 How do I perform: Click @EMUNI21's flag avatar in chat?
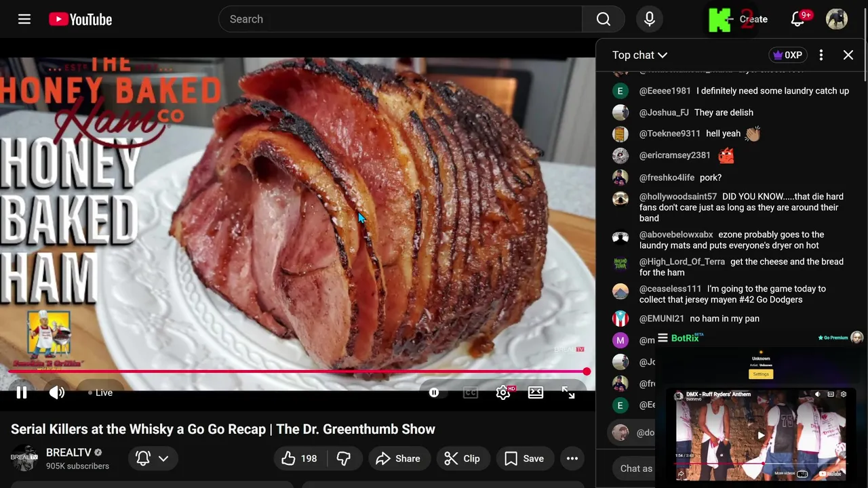point(620,319)
